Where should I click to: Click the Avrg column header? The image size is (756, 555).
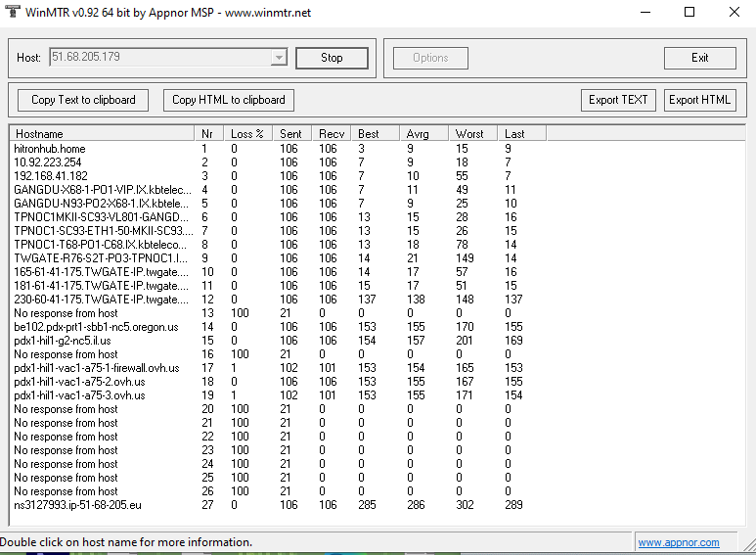[424, 133]
